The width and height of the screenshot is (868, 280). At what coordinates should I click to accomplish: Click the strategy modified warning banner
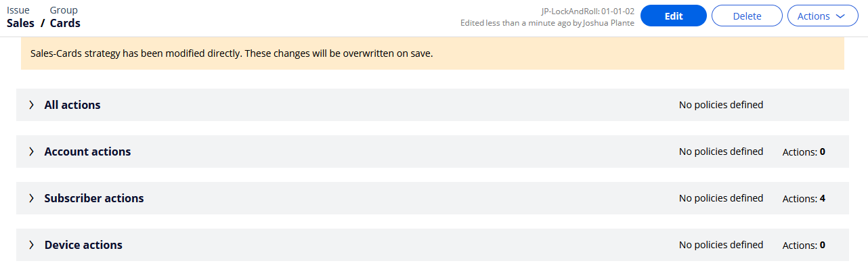[433, 53]
